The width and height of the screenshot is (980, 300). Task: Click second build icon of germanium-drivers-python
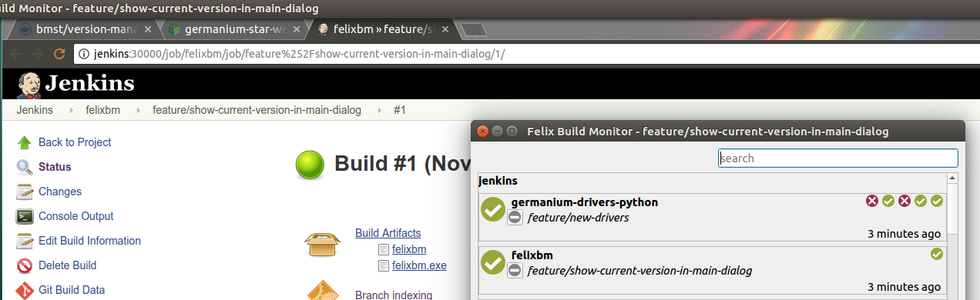pos(888,201)
